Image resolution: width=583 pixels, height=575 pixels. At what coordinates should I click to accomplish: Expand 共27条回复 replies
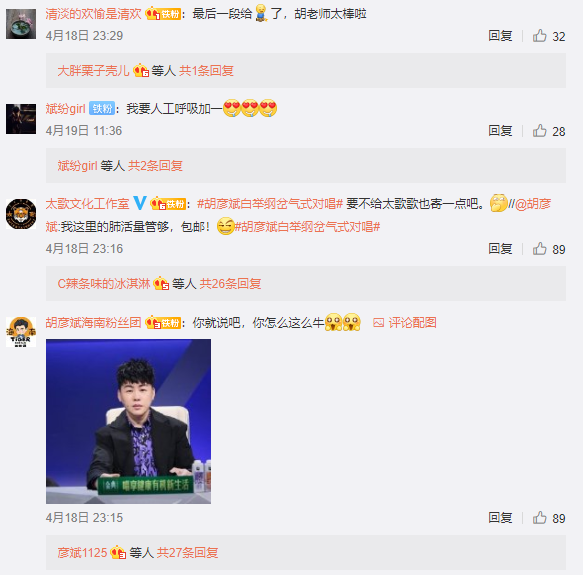(x=187, y=553)
